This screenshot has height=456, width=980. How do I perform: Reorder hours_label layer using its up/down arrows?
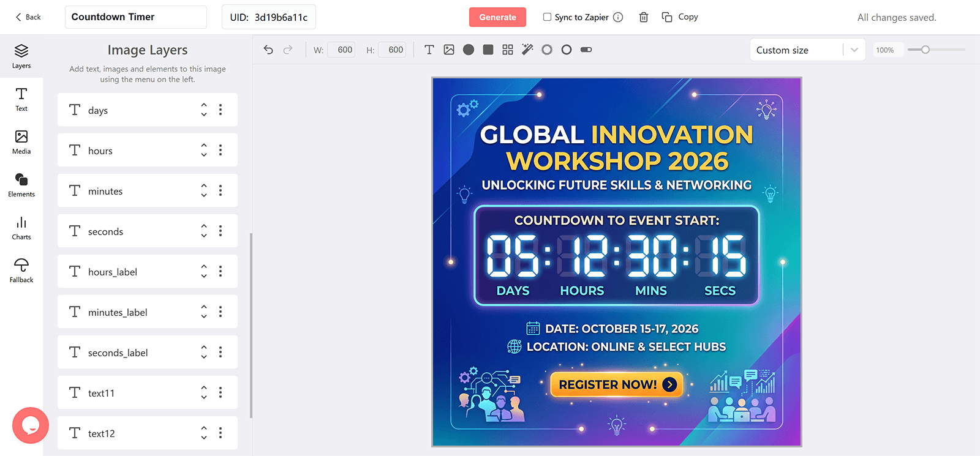click(x=204, y=271)
